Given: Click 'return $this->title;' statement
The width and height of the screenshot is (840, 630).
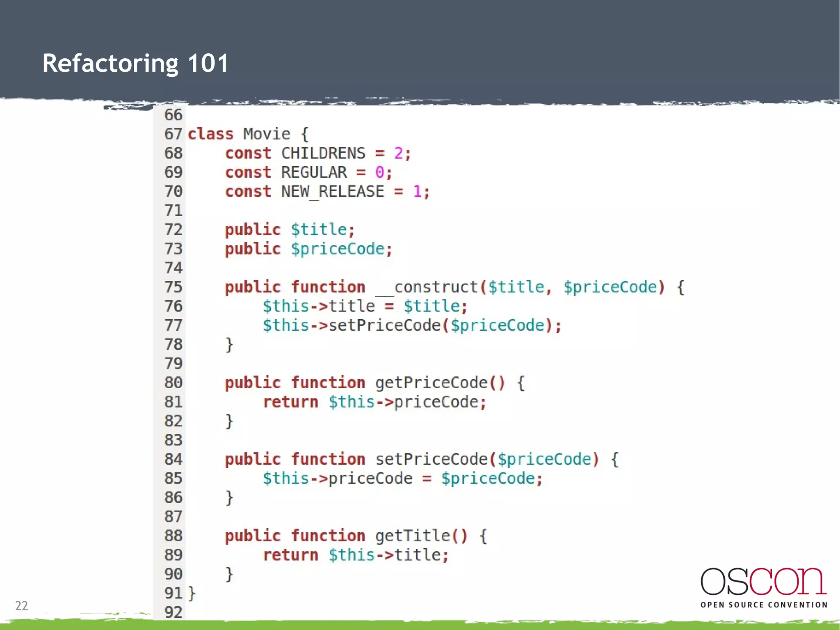Looking at the screenshot, I should (356, 555).
